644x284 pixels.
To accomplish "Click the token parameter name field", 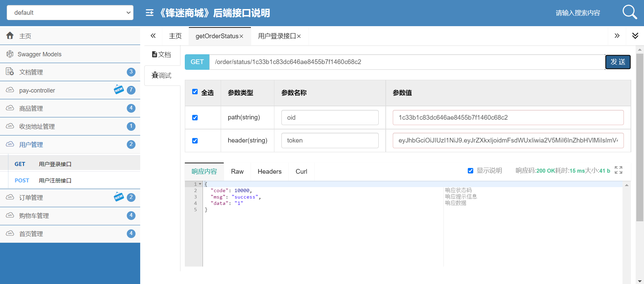I will (x=330, y=140).
